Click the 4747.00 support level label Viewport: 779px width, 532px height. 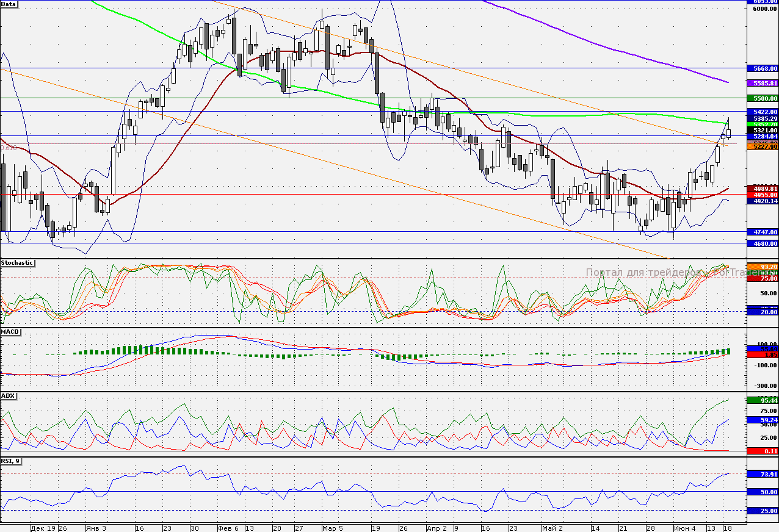pos(763,232)
